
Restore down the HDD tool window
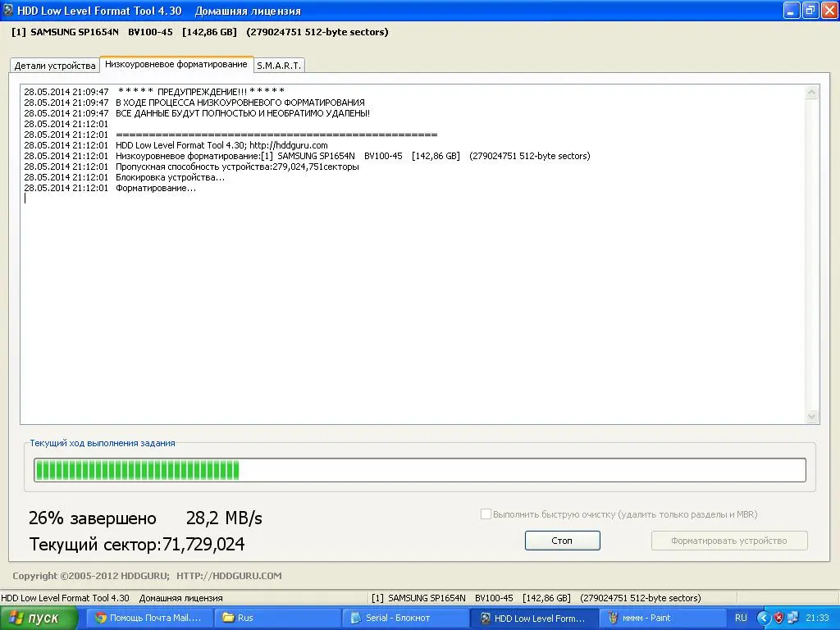point(810,10)
